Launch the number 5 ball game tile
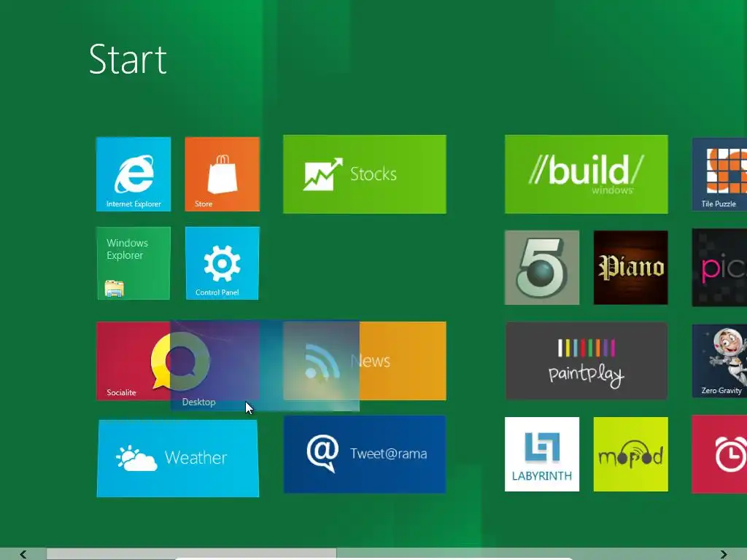This screenshot has height=560, width=747. pyautogui.click(x=542, y=268)
